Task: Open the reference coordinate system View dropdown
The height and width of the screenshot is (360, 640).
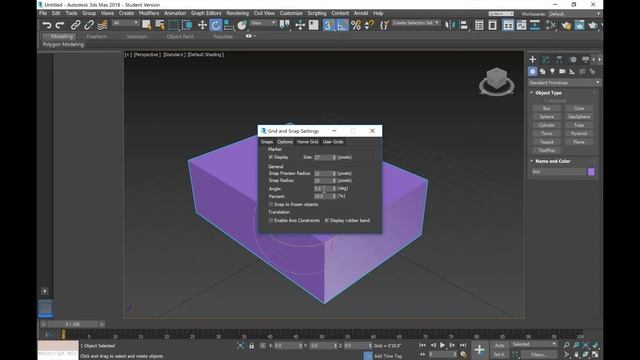Action: [x=264, y=23]
